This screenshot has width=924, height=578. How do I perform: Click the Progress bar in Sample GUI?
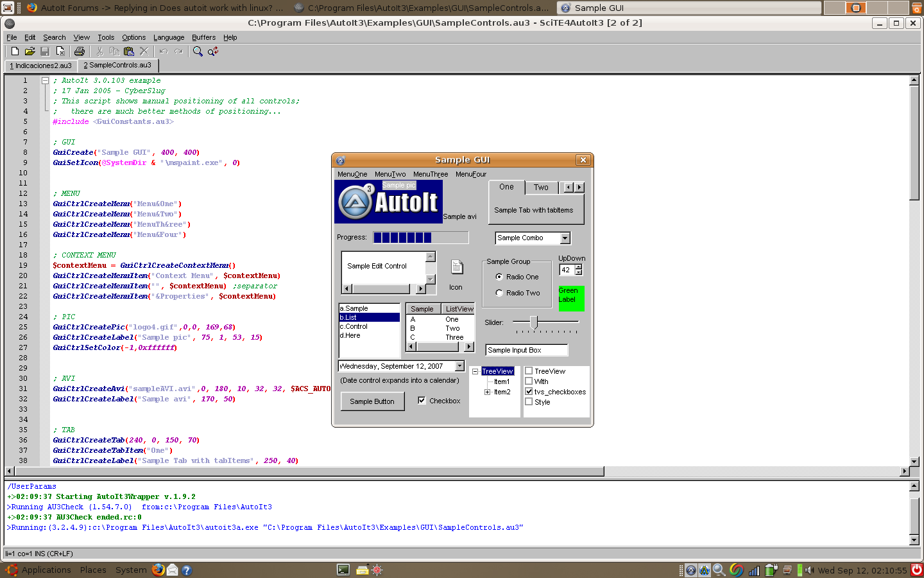(420, 238)
